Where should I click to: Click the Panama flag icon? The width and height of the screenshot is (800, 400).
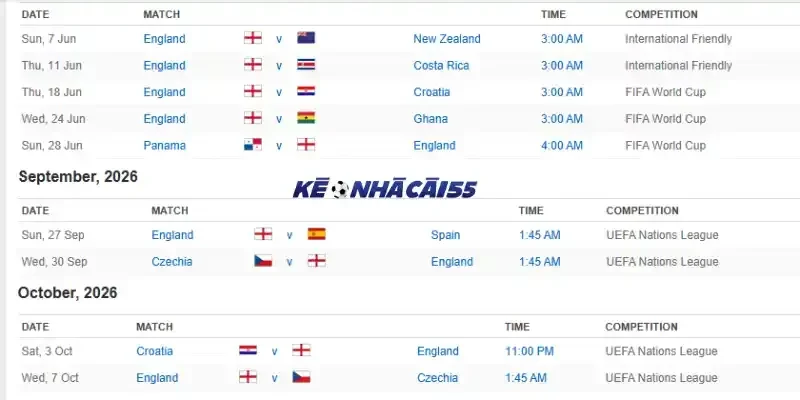(253, 144)
